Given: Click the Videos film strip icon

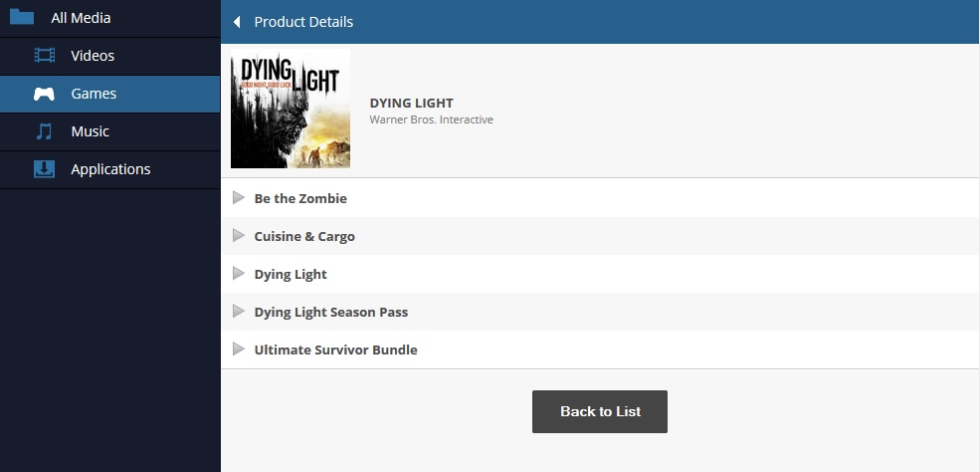Looking at the screenshot, I should (45, 56).
